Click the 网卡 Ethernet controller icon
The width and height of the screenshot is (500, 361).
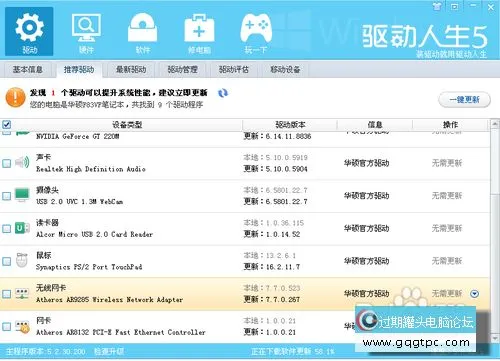tap(22, 326)
